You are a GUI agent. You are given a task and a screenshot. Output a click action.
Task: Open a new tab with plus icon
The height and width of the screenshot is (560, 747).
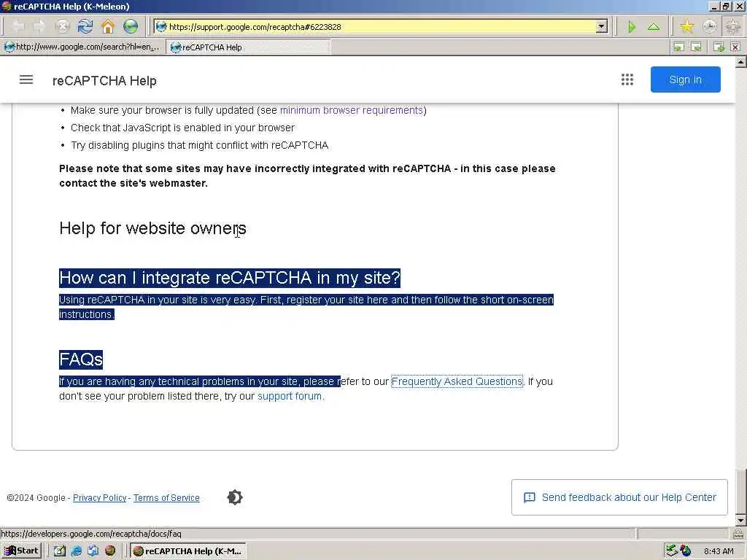click(x=719, y=47)
